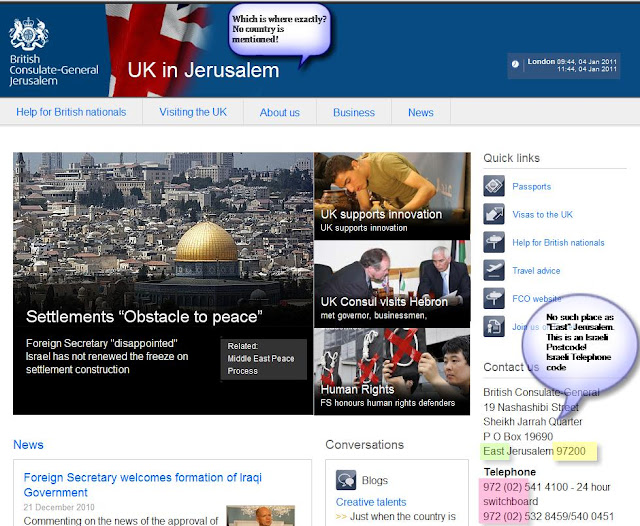Click the Telephone heading

click(510, 472)
